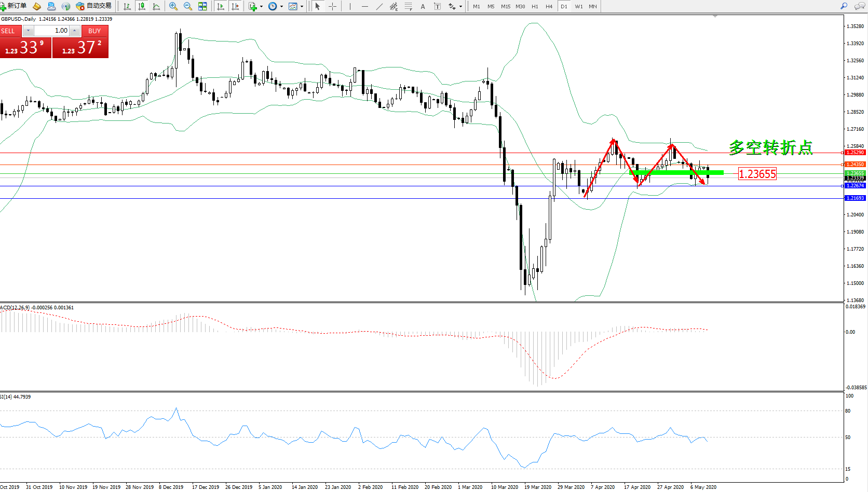Click the 1.00 volume input field
868x492 pixels.
[x=52, y=31]
